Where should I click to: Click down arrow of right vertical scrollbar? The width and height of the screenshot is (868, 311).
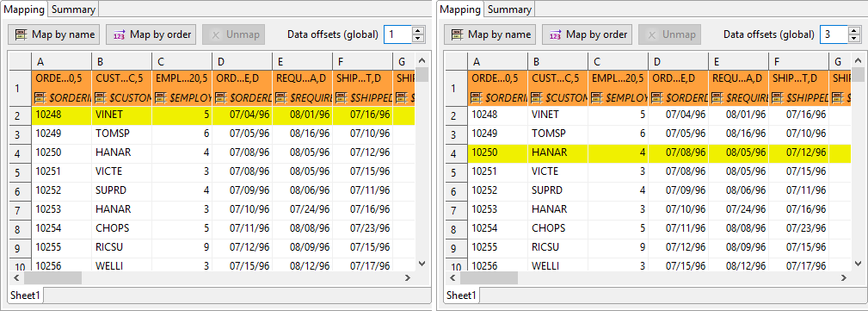[859, 264]
